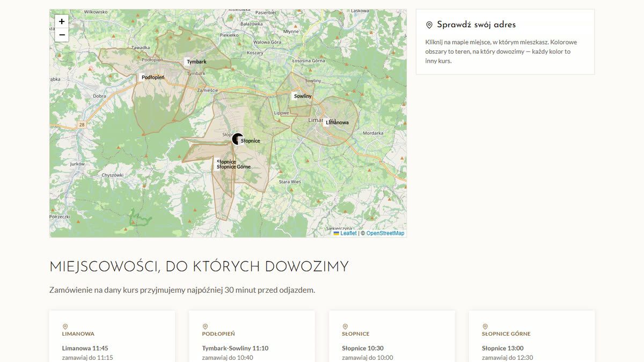Click the pin icon beside Sprawdź swój adres
The height and width of the screenshot is (362, 644).
point(429,25)
